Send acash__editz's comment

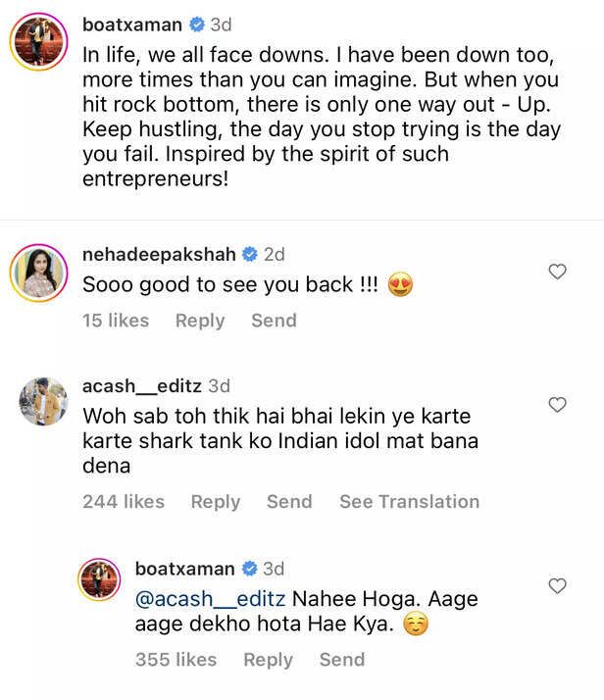(289, 501)
